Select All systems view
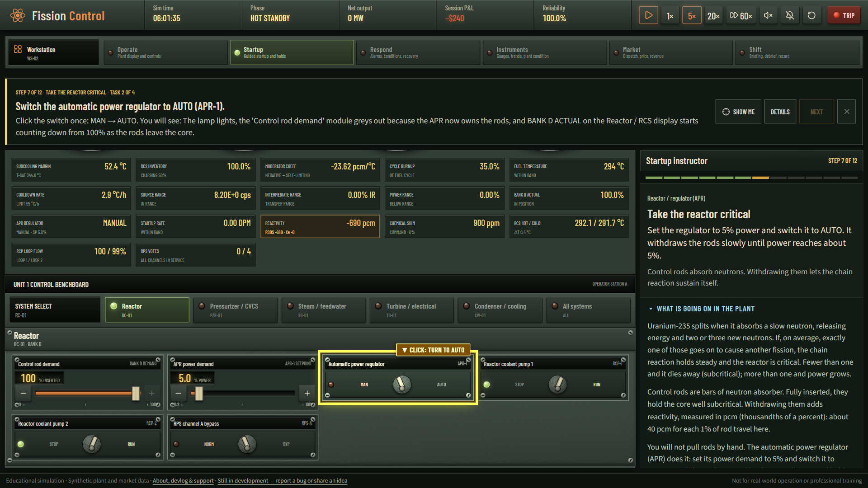The width and height of the screenshot is (868, 488). [x=588, y=310]
